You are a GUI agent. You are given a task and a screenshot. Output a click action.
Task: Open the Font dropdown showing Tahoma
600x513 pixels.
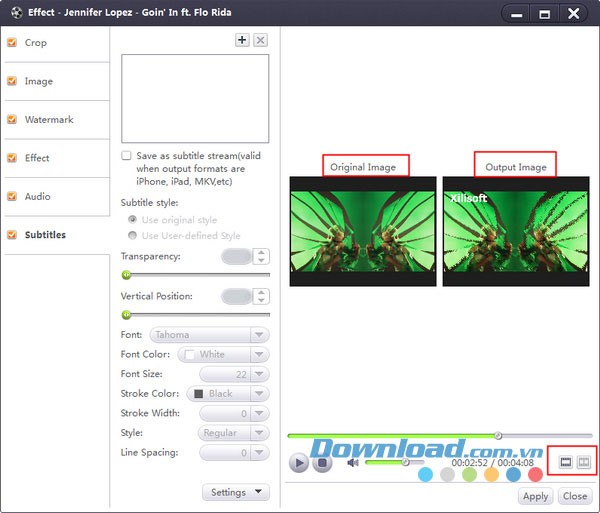click(x=209, y=335)
